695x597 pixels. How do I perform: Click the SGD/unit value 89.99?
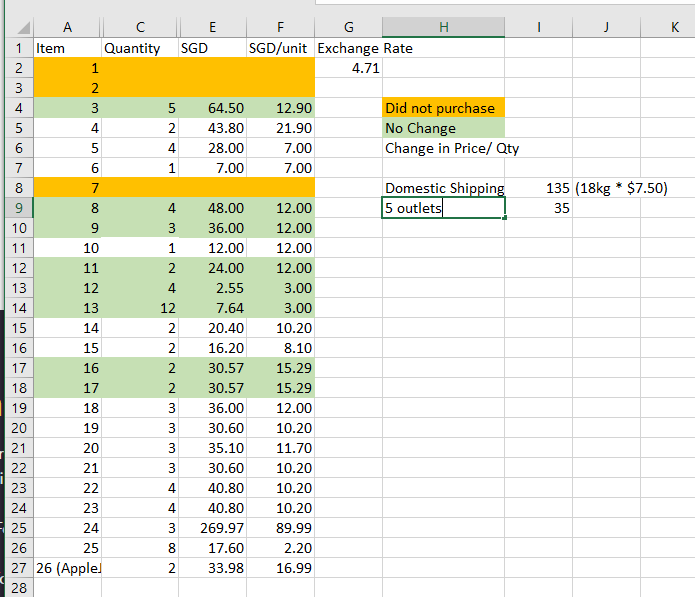[x=280, y=528]
